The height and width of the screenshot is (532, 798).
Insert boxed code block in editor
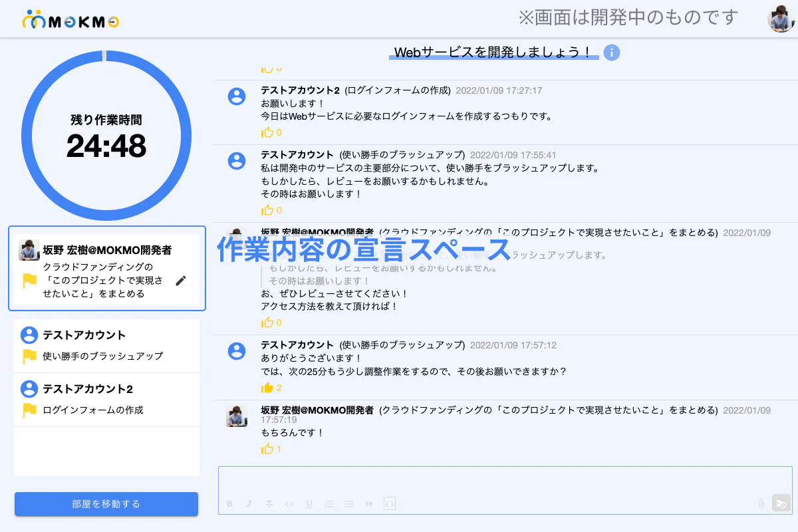(x=390, y=504)
